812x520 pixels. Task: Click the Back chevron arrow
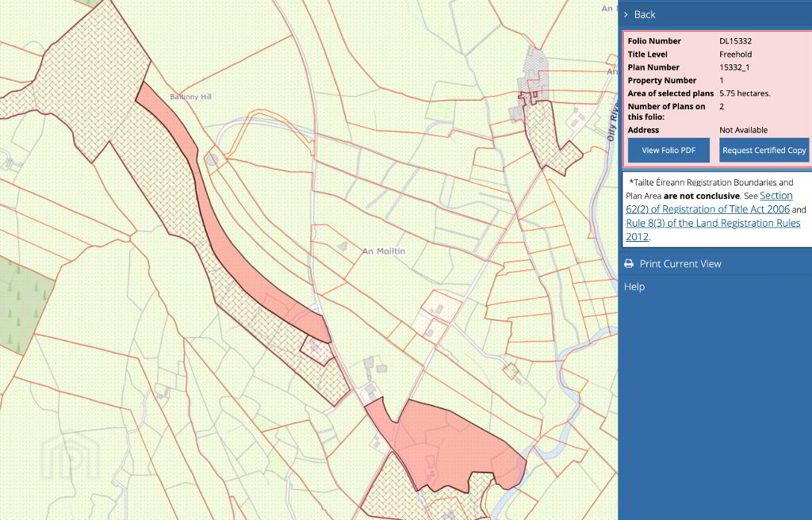(x=626, y=14)
